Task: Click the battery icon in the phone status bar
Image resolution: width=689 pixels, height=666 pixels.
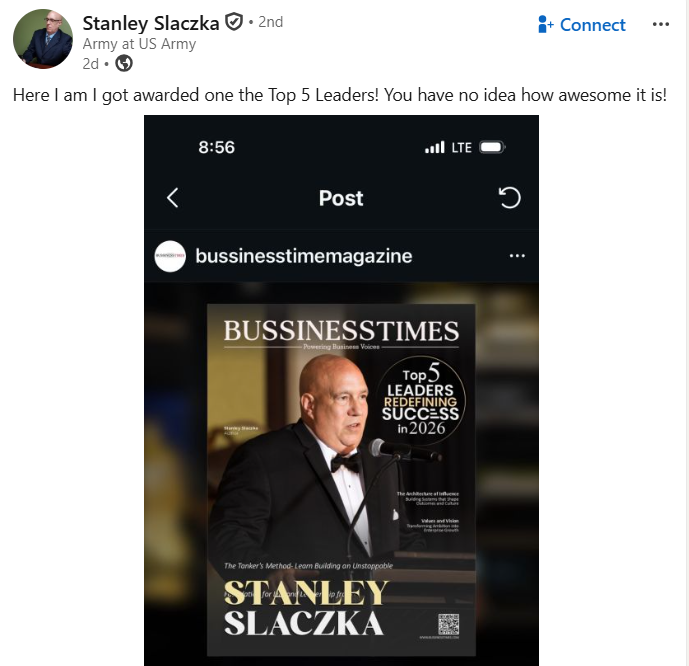Action: click(x=492, y=147)
